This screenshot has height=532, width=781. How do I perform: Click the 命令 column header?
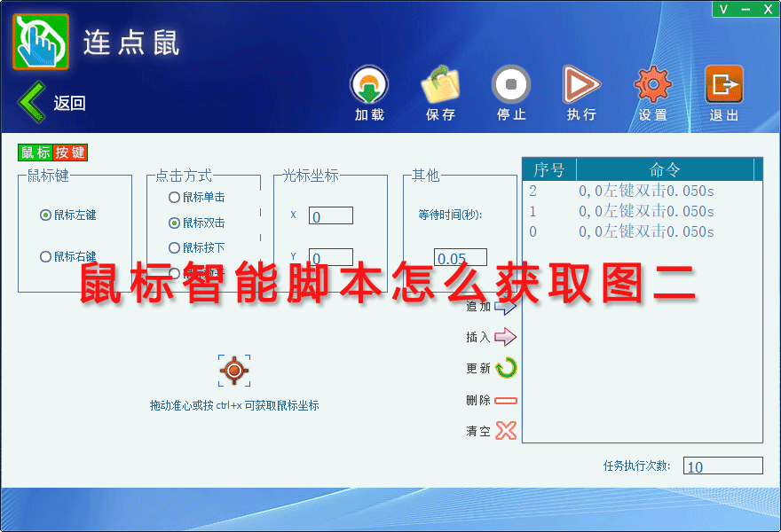[x=665, y=169]
